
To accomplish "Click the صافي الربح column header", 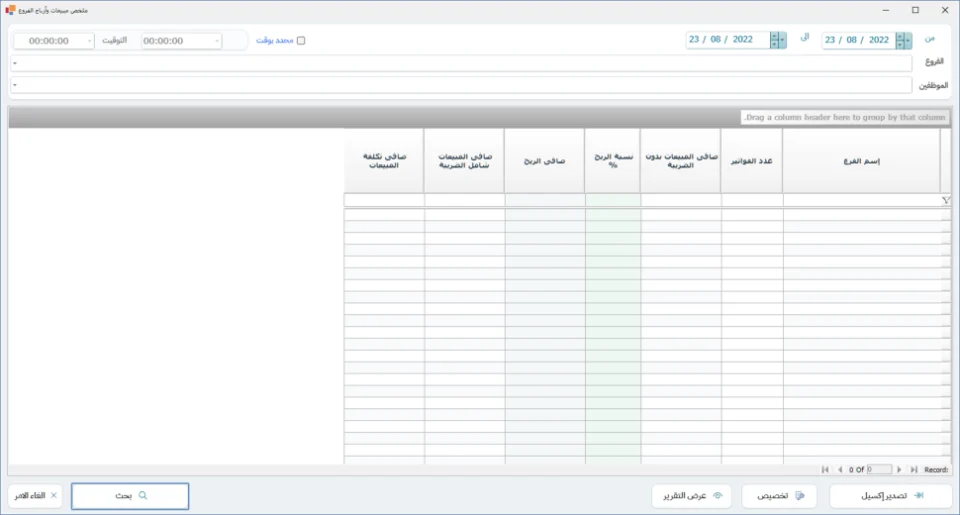I will coord(544,161).
